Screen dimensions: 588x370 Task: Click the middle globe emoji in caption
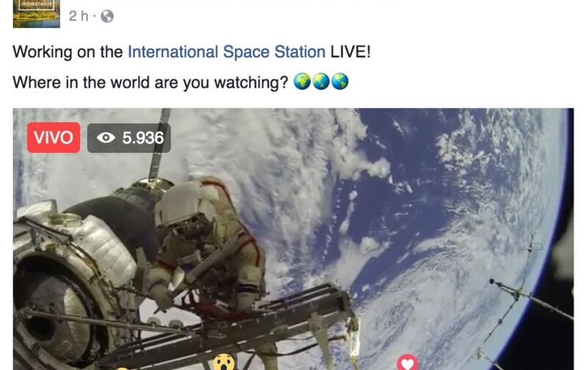point(321,82)
